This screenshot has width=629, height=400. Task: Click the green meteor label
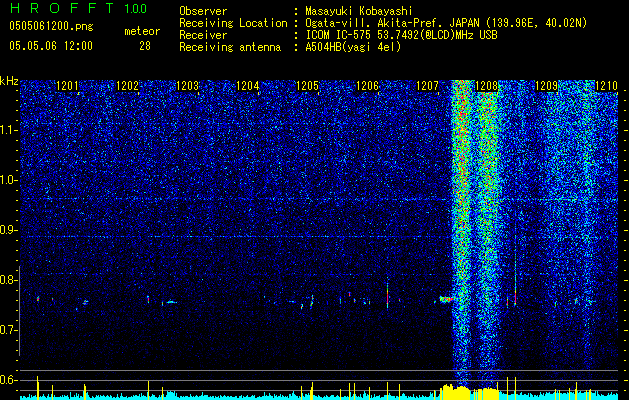coord(142,31)
